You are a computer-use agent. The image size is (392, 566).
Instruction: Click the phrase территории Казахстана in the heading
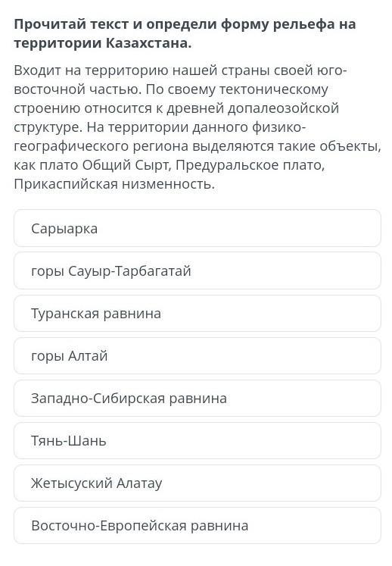(x=102, y=43)
